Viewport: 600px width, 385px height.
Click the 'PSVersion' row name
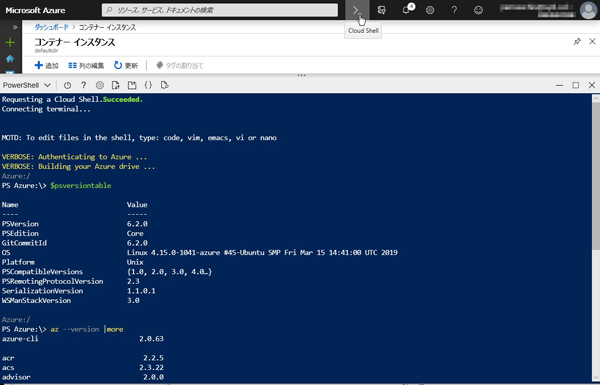[x=20, y=224]
